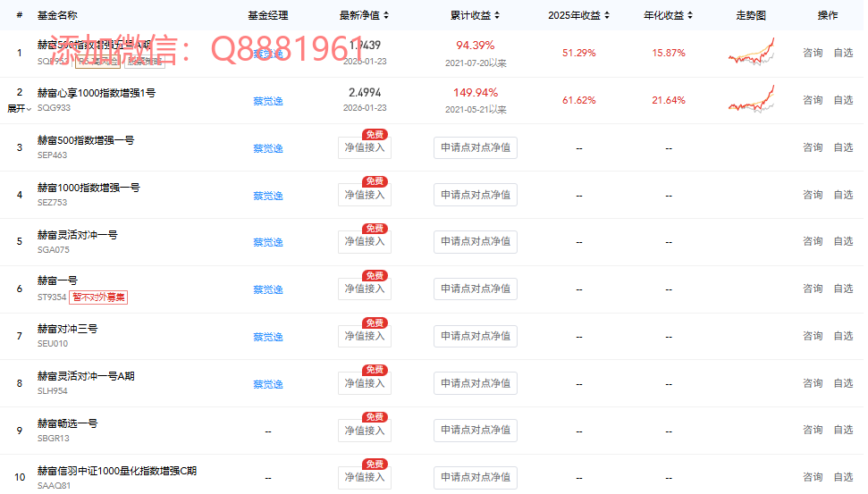Click 咨询 for 赫富500指数增强一号
Image resolution: width=868 pixels, height=494 pixels.
tap(812, 147)
